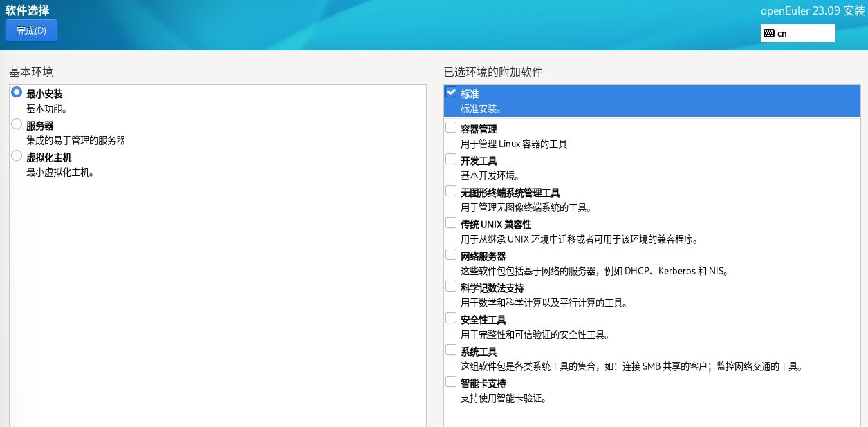Select the 服务器 radio button
This screenshot has height=427, width=868.
pos(17,124)
